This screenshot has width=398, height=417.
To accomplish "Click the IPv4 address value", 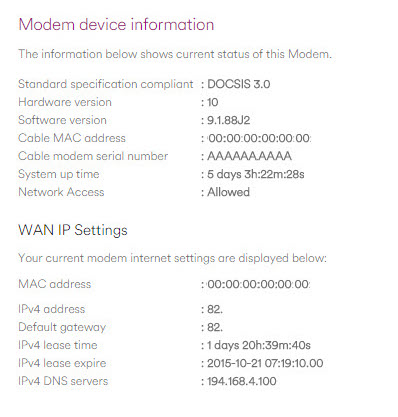I will (x=215, y=309).
